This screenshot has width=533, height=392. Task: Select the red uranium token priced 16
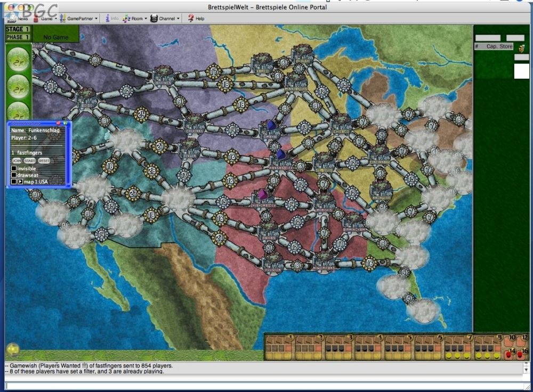(520, 355)
